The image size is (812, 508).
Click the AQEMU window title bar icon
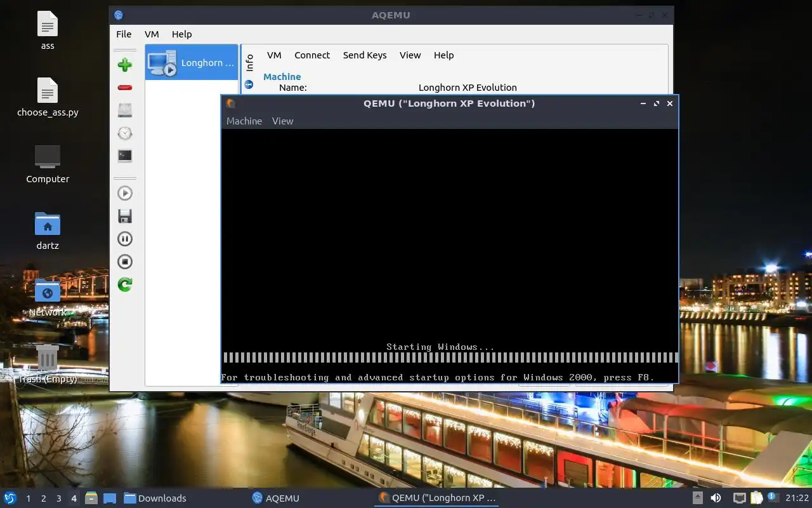click(119, 15)
